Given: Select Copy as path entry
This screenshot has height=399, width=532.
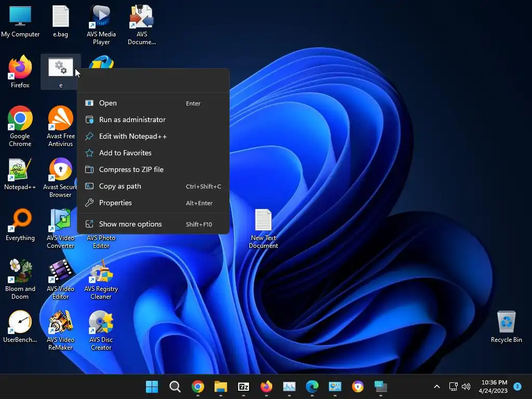Looking at the screenshot, I should 153,187.
